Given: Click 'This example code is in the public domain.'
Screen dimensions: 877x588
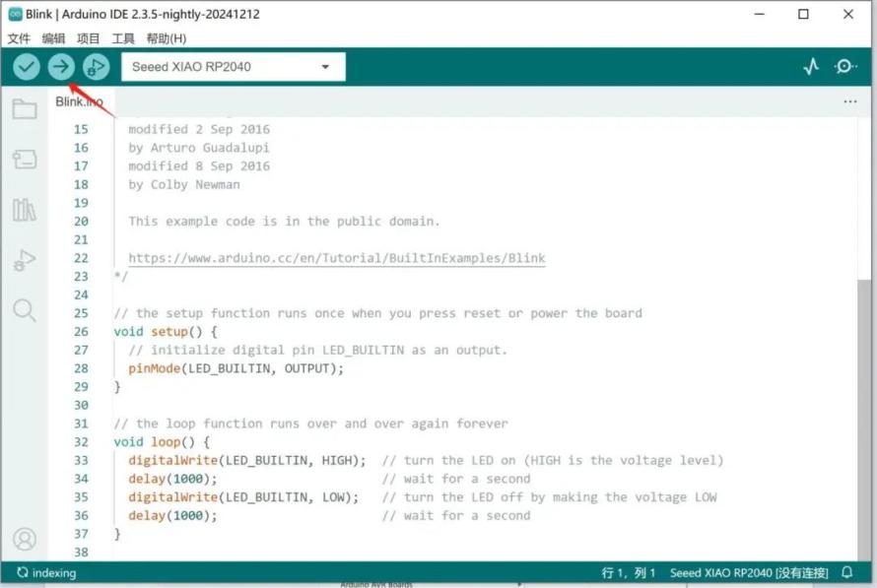Looking at the screenshot, I should coord(284,222).
